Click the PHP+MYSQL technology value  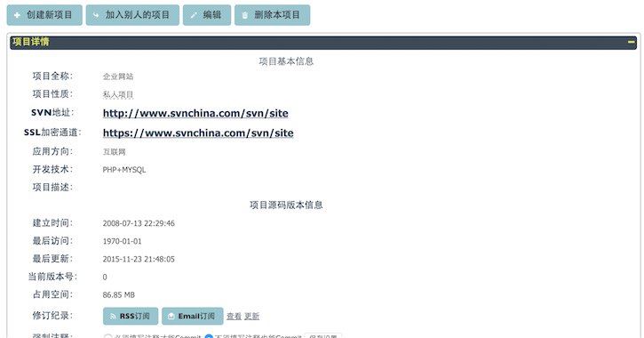coord(124,170)
